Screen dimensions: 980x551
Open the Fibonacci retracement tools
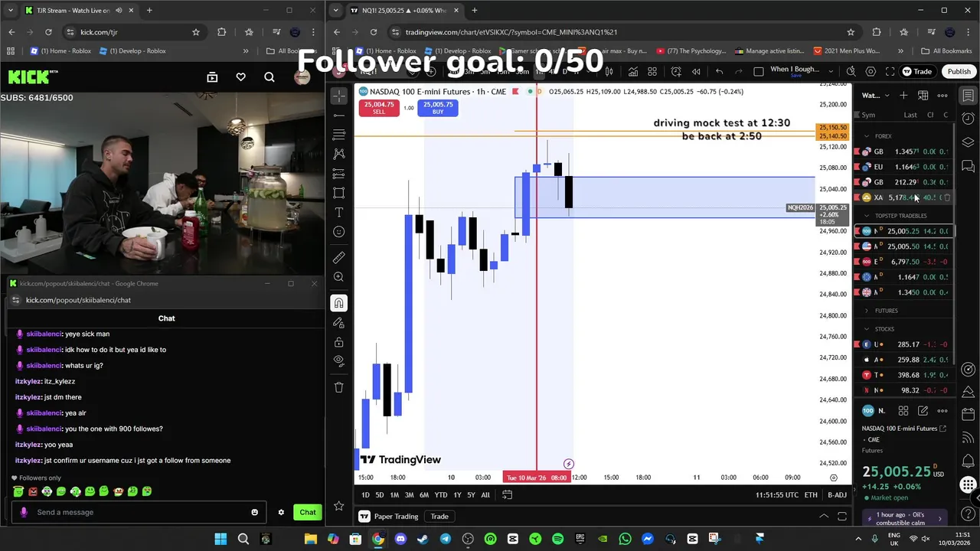click(x=339, y=135)
